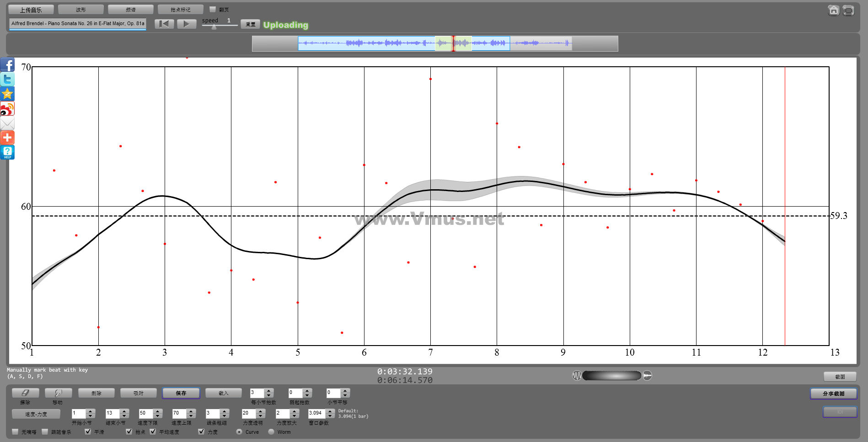868x442 pixels.
Task: Uncheck the 平滑 smoothing checkbox
Action: click(x=88, y=431)
